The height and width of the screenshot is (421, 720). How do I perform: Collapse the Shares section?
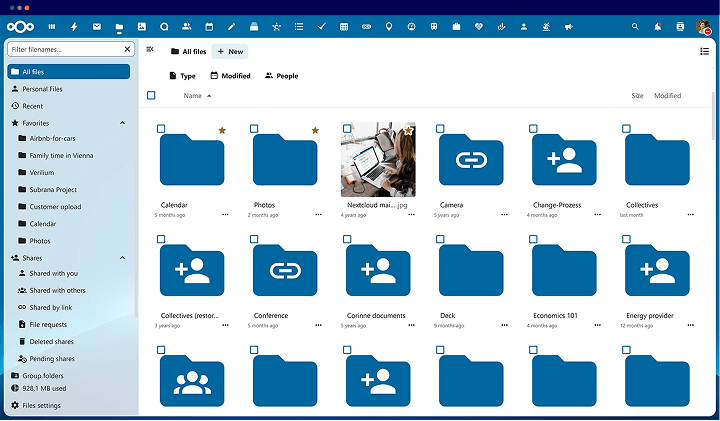[123, 258]
